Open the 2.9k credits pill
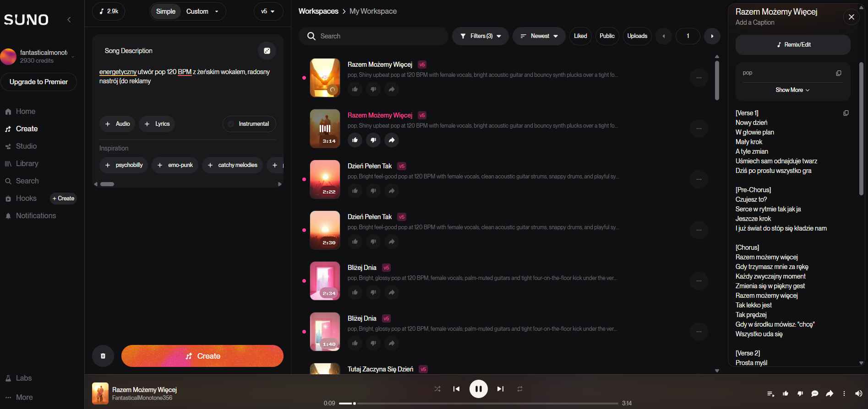This screenshot has width=868, height=409. pyautogui.click(x=109, y=11)
